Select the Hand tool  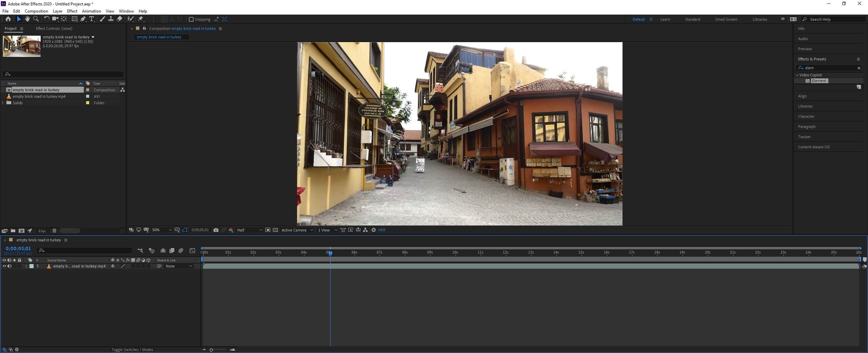[x=27, y=19]
